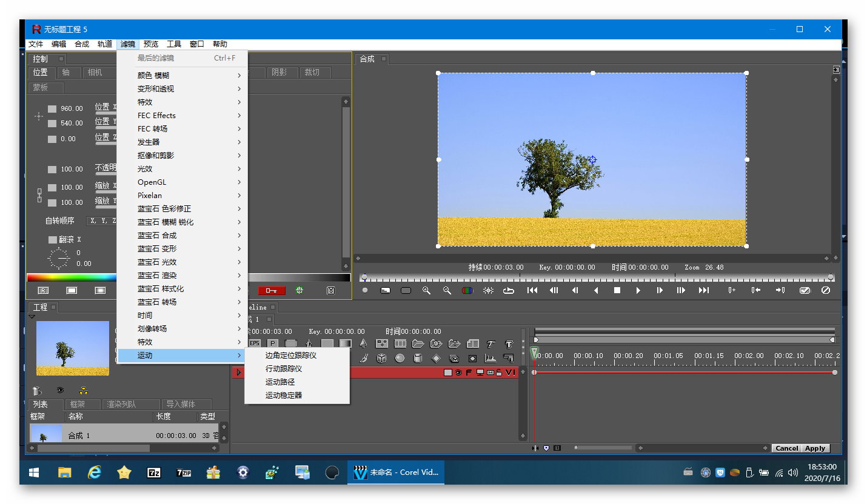Screen dimensions: 867x504
Task: Click the green crosshair target icon in control panel
Action: (300, 290)
